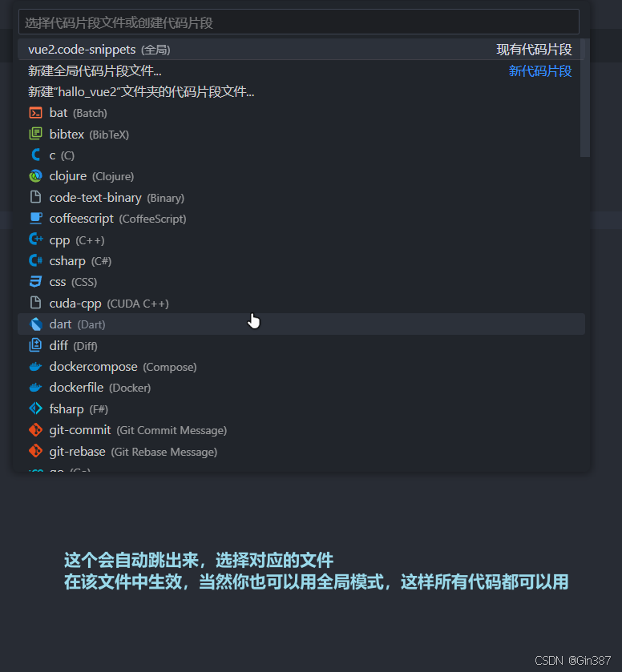Image resolution: width=622 pixels, height=672 pixels.
Task: Click the dockercompose whale icon
Action: pos(35,366)
